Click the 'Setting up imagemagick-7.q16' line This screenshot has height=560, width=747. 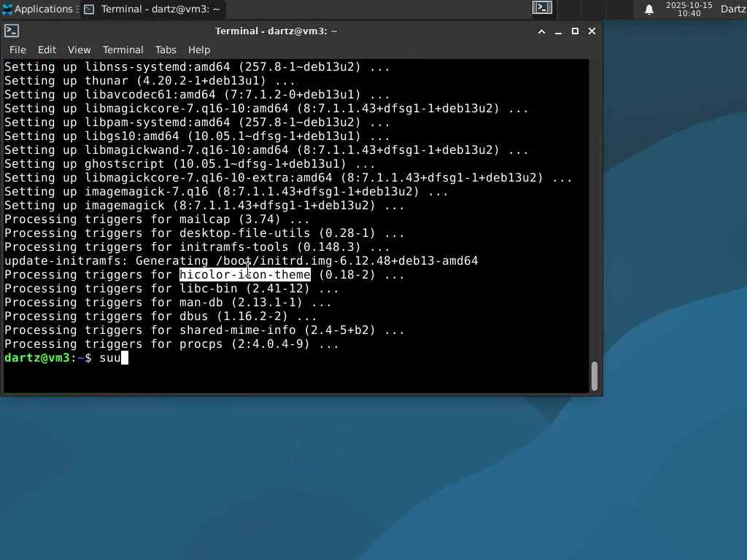[226, 192]
